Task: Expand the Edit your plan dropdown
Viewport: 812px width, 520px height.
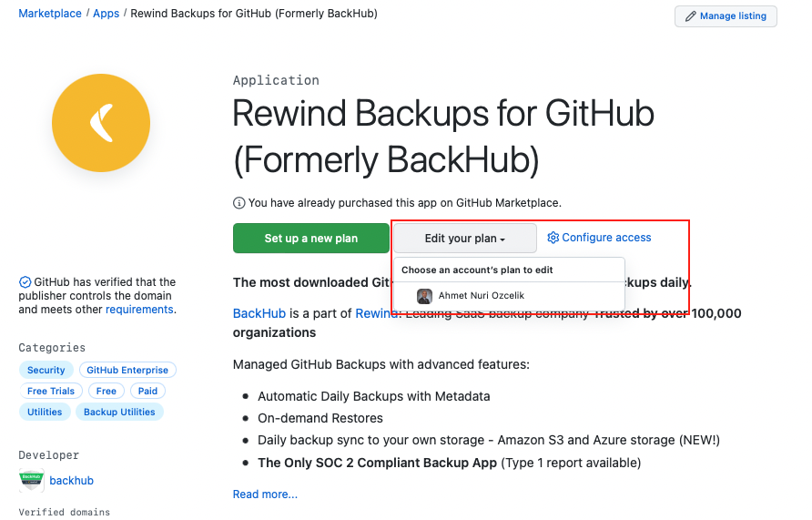Action: click(x=464, y=239)
